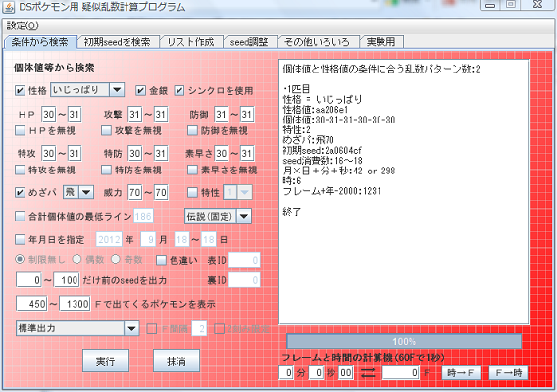Open the 実験用 tab

[381, 42]
